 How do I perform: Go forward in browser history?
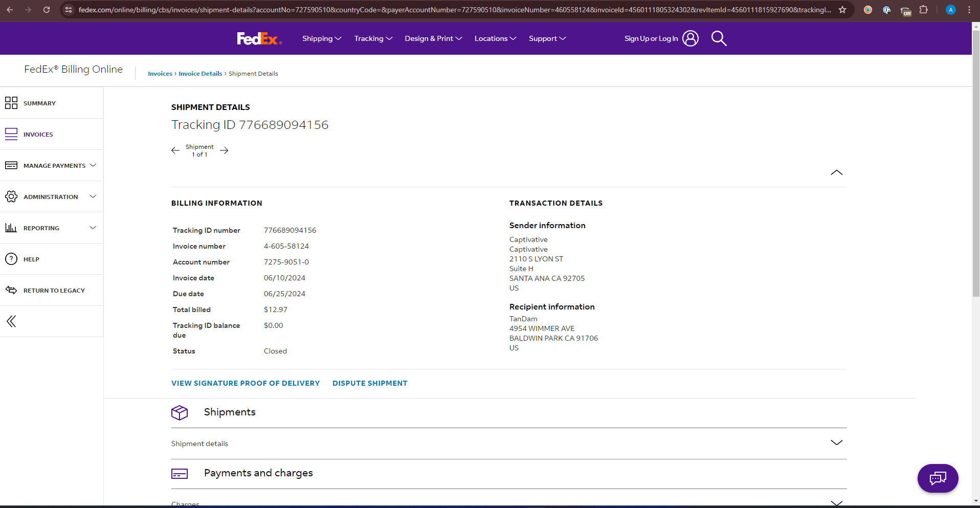click(28, 10)
